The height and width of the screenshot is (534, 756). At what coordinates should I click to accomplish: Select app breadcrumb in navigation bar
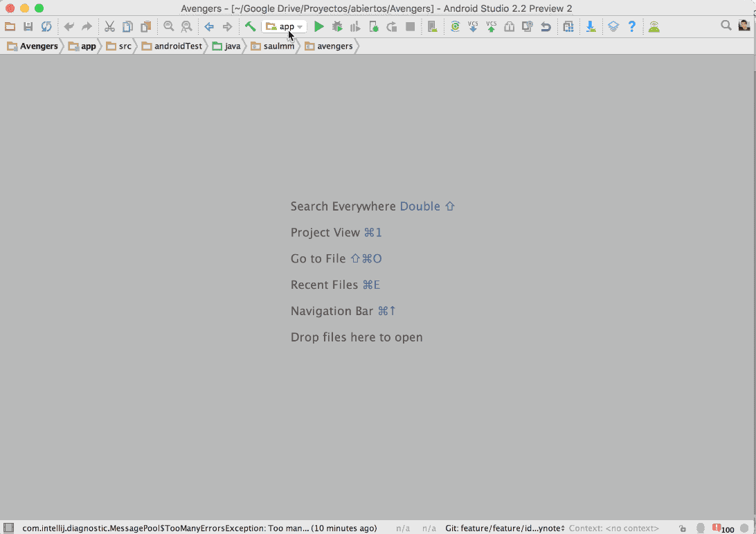coord(82,46)
